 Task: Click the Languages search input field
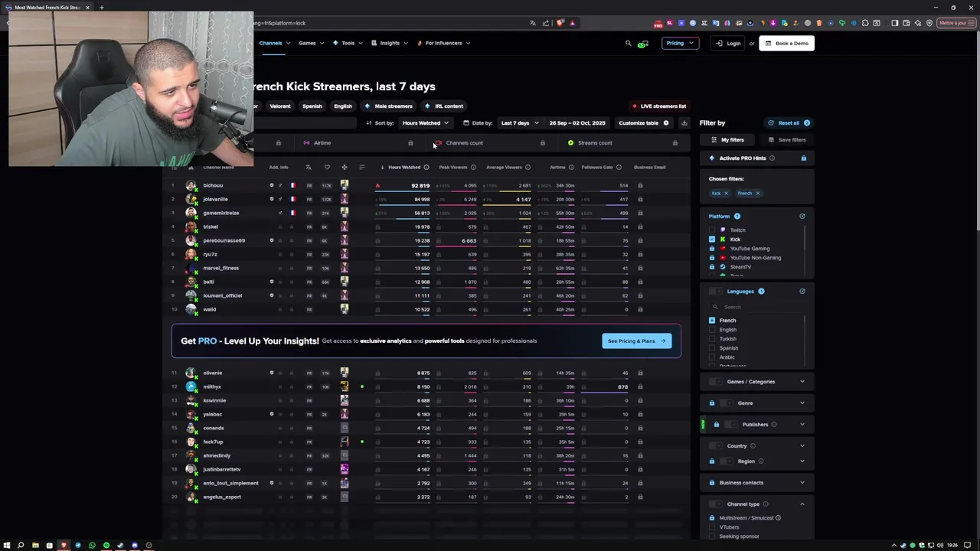click(756, 307)
